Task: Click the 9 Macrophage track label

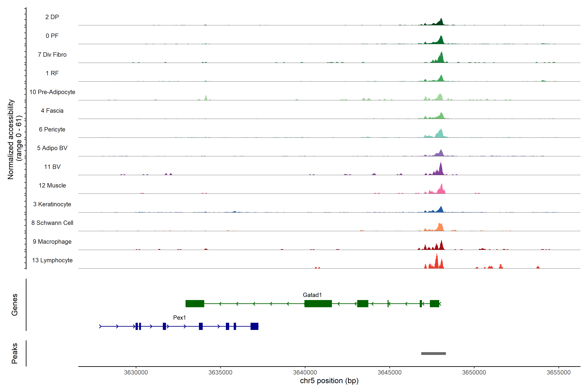Action: tap(52, 242)
